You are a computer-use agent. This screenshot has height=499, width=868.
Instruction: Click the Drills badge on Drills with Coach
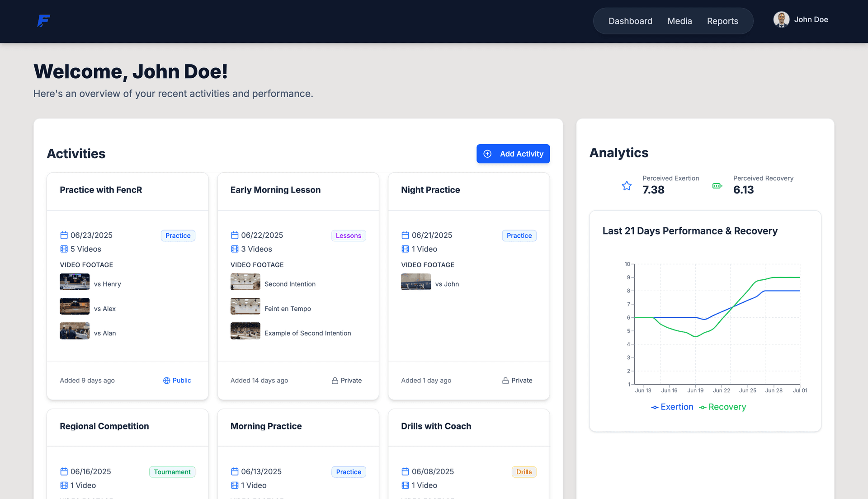524,471
